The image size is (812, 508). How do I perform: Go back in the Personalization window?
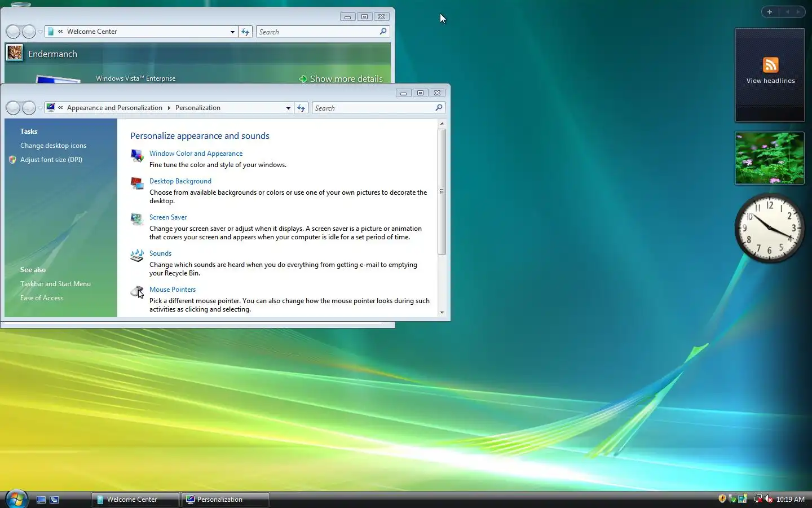(13, 108)
